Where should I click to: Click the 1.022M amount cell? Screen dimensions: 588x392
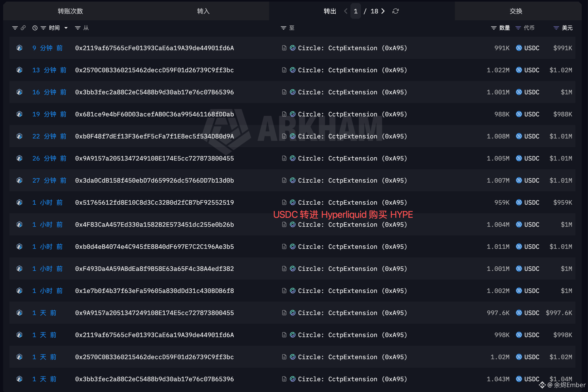point(498,70)
